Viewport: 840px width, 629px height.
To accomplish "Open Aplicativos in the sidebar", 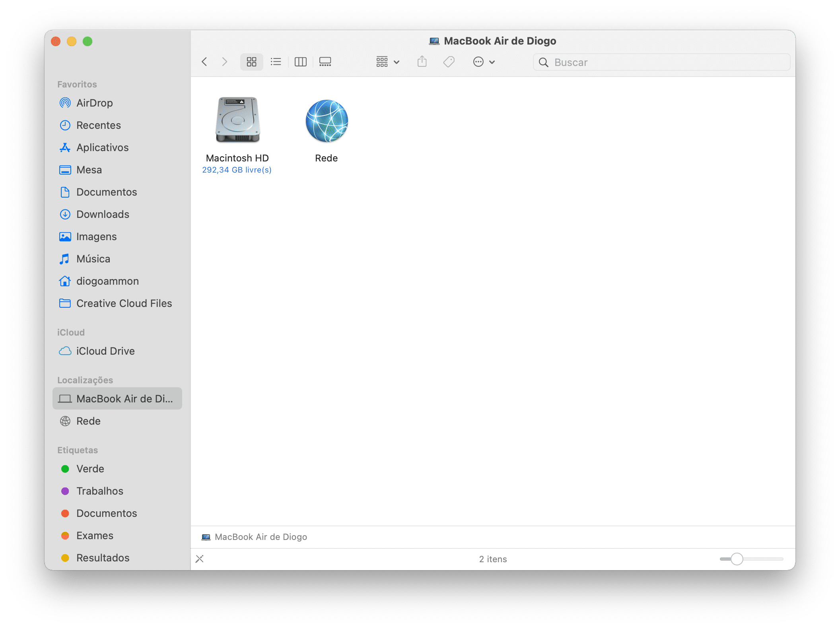I will point(117,148).
